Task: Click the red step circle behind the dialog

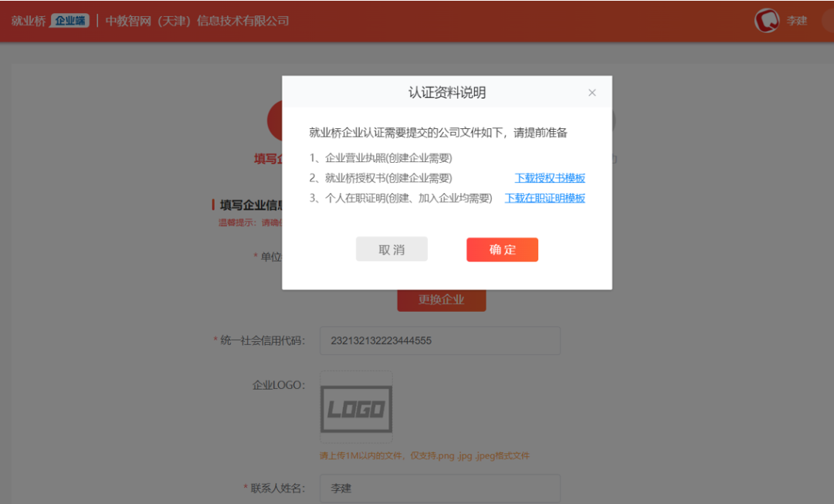Action: [274, 120]
